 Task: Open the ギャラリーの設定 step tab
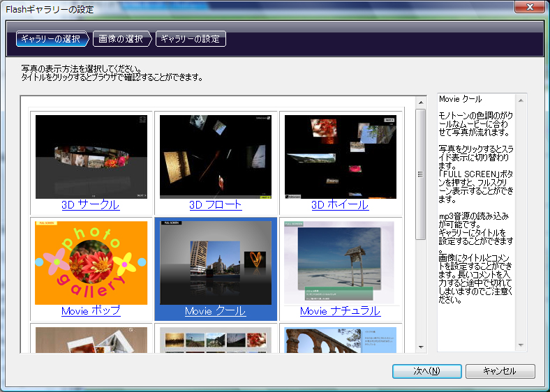point(191,38)
